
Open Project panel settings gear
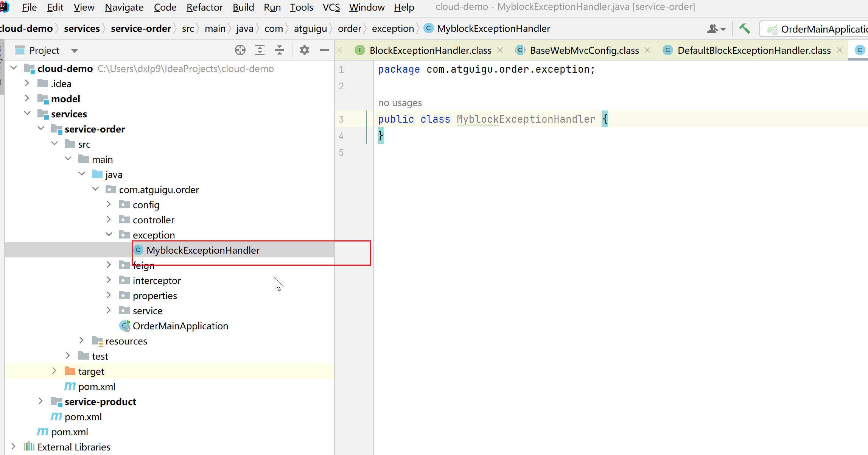[305, 50]
